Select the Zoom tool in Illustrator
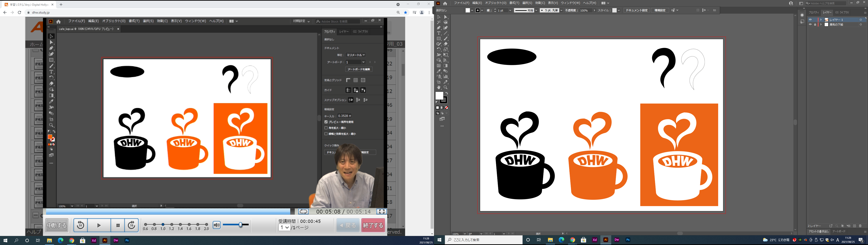Screen dimensions: 868x245 tap(446, 87)
